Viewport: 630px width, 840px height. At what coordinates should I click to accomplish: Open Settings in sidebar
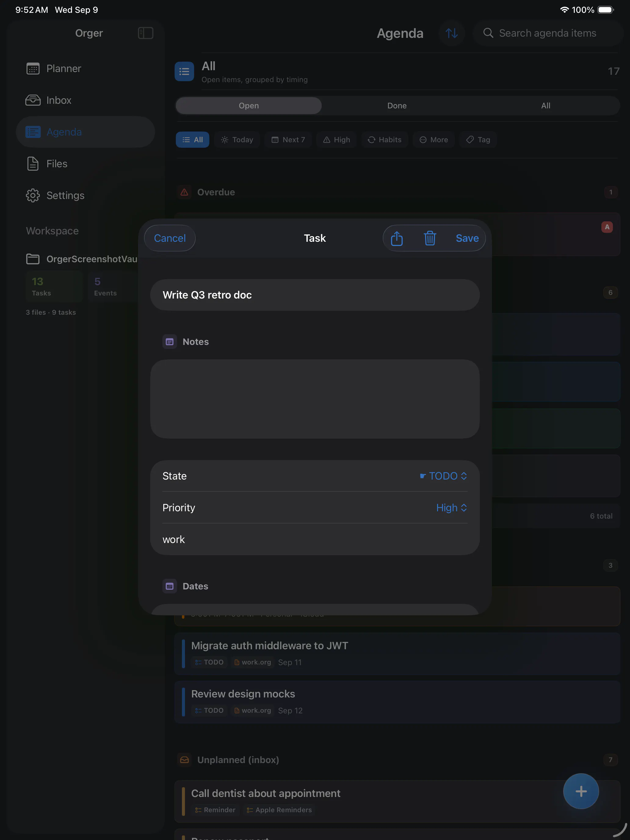[x=85, y=195]
